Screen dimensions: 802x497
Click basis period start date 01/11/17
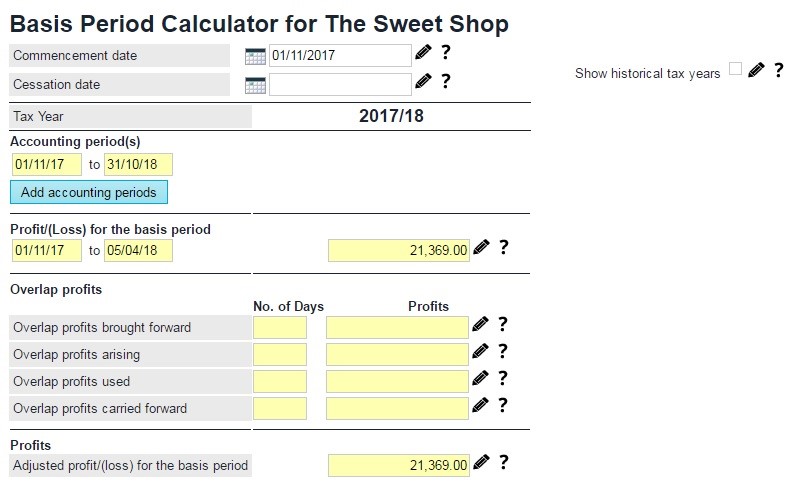(x=46, y=250)
